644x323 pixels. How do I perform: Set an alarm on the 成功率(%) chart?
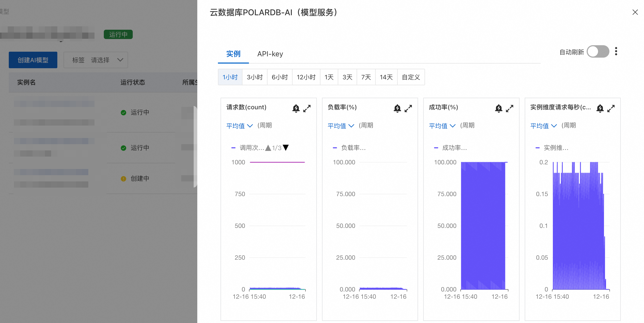pos(499,108)
